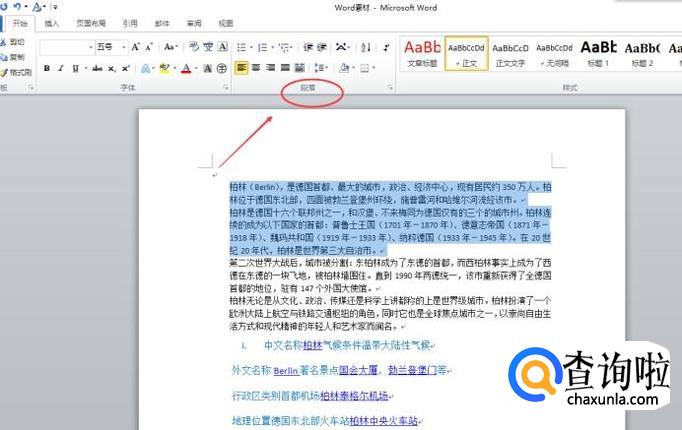Click the strikethrough icon
682x430 pixels.
[x=96, y=68]
